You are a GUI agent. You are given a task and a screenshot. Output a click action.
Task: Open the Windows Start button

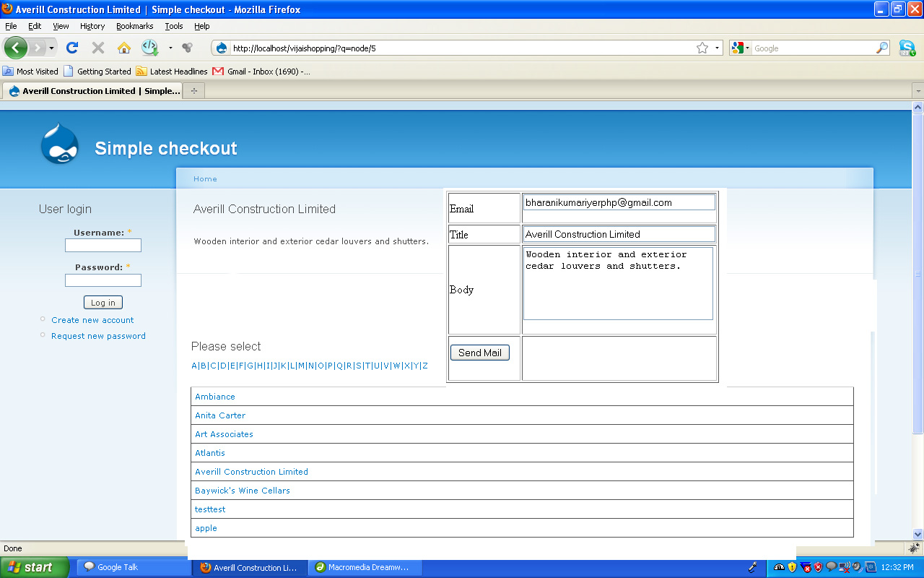[x=33, y=567]
